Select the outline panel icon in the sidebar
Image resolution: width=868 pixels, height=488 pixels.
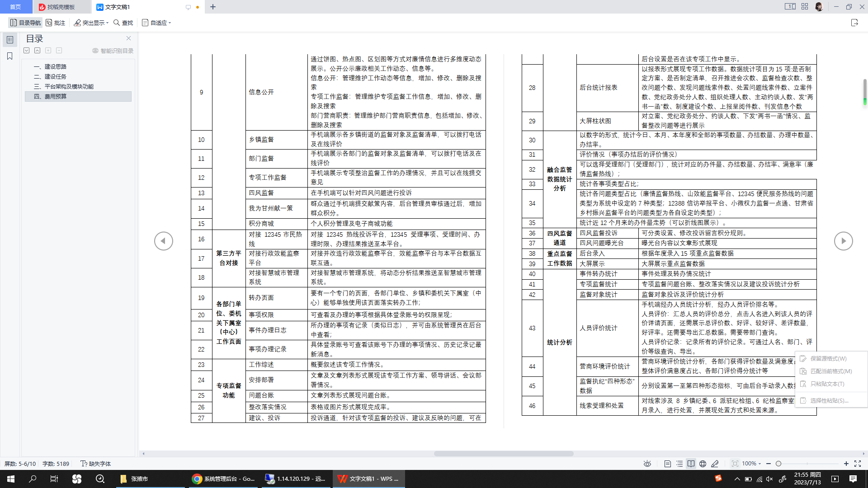click(10, 40)
